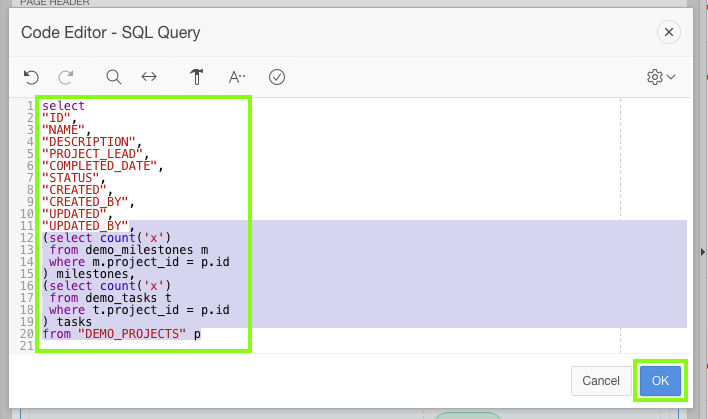Click the collapse arrow on right page edge
The height and width of the screenshot is (419, 708).
(703, 252)
